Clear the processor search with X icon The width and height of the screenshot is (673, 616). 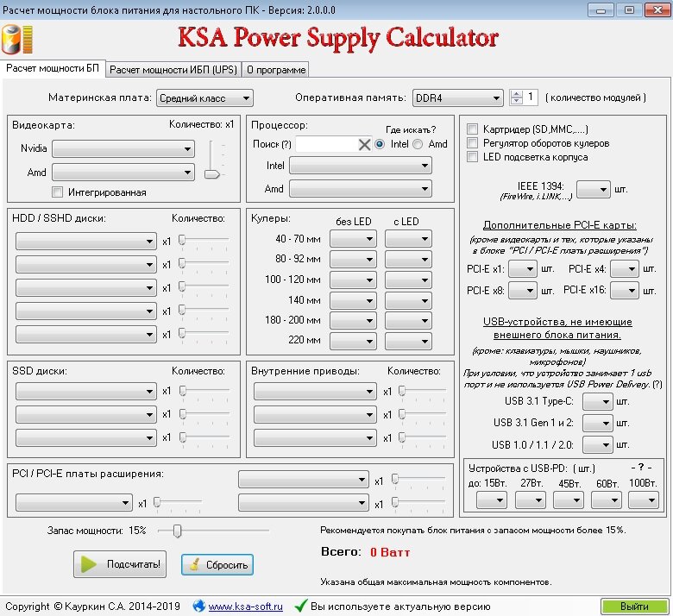[364, 144]
